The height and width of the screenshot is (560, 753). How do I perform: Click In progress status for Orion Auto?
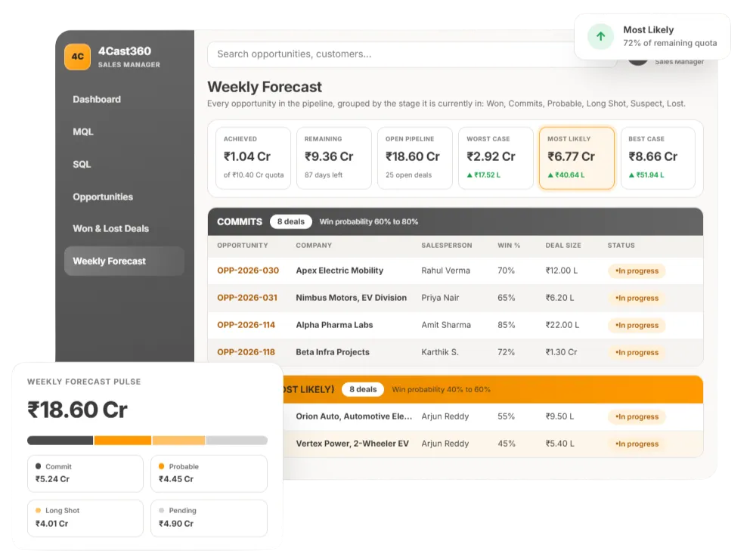637,417
